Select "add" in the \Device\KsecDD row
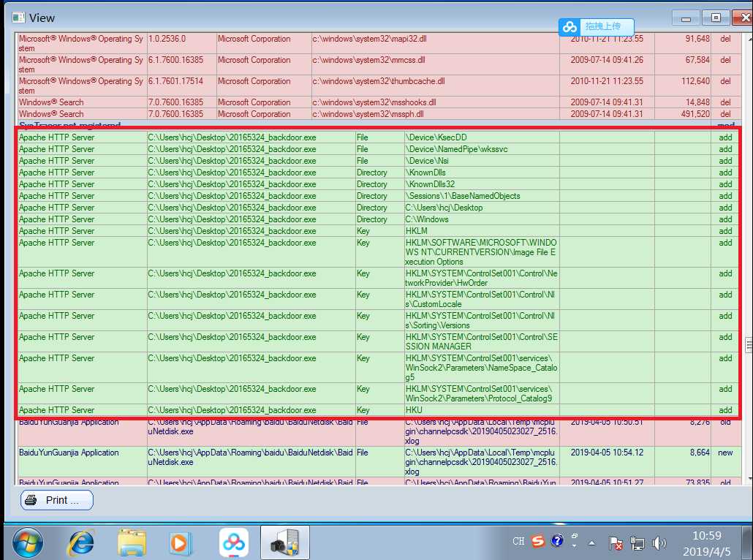Screen dimensions: 753x560 pyautogui.click(x=725, y=137)
